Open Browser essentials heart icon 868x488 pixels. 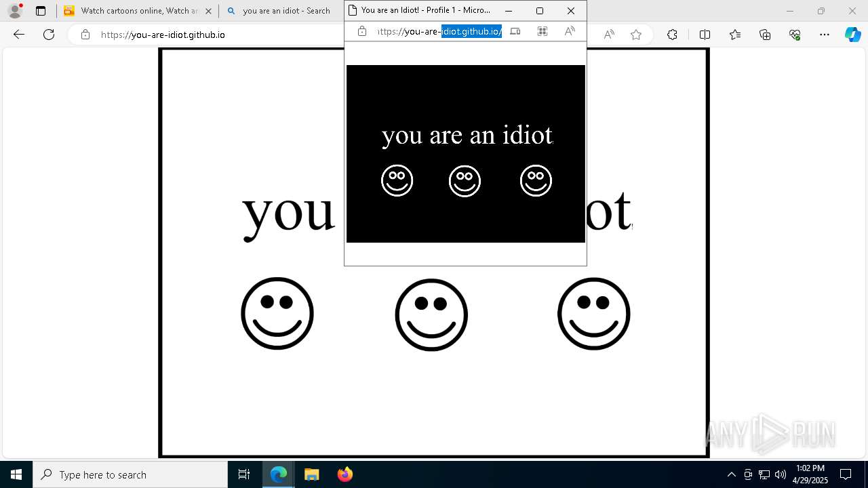(x=795, y=35)
